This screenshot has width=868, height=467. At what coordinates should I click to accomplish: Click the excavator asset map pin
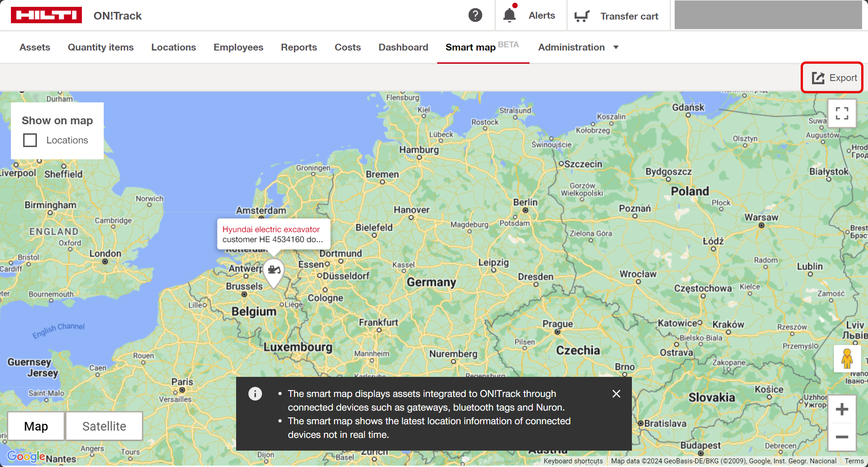coord(274,271)
